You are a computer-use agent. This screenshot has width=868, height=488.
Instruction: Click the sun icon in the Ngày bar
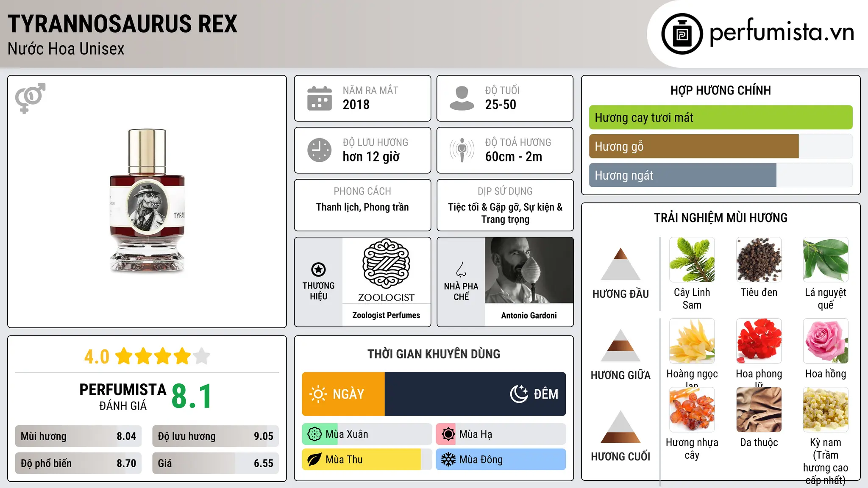click(x=318, y=394)
